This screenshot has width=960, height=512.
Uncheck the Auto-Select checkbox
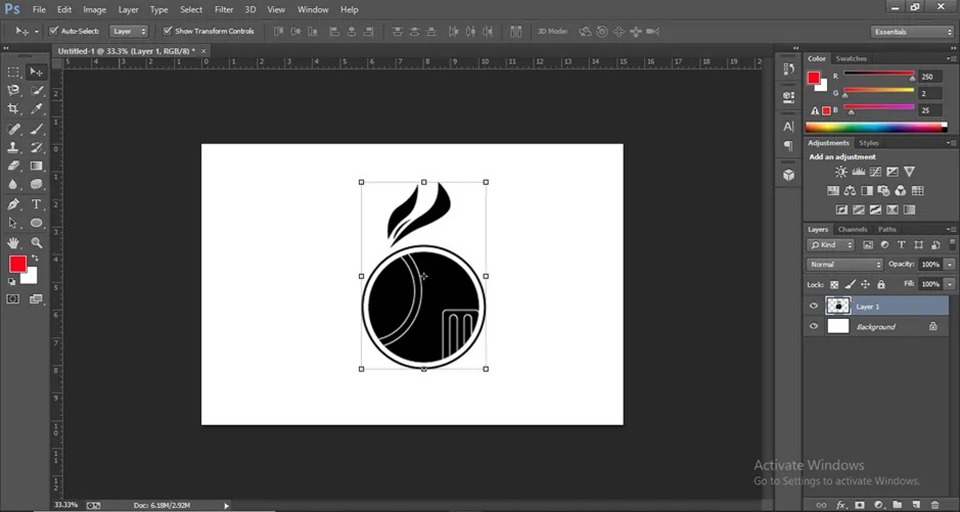click(53, 31)
